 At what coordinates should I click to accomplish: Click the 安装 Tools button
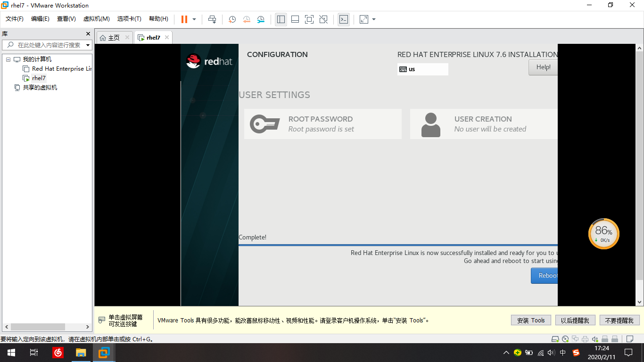coord(531,321)
